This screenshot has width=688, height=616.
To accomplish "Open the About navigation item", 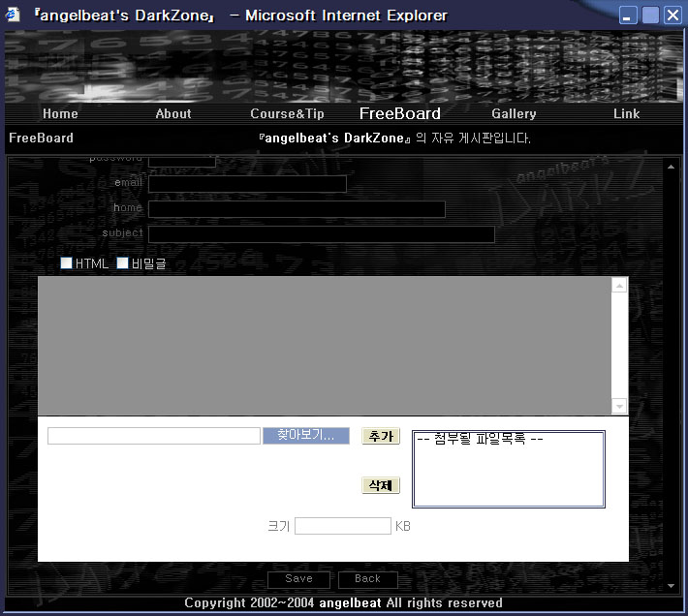I will click(173, 113).
